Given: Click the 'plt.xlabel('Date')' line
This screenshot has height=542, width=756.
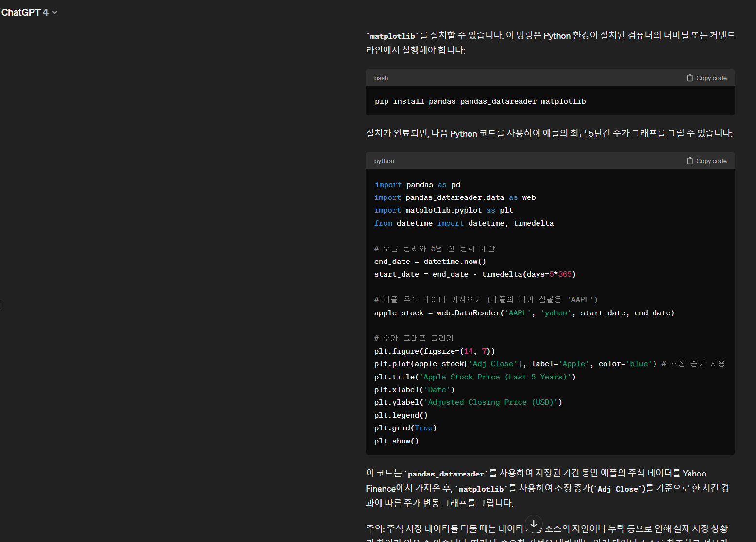Looking at the screenshot, I should tap(415, 390).
